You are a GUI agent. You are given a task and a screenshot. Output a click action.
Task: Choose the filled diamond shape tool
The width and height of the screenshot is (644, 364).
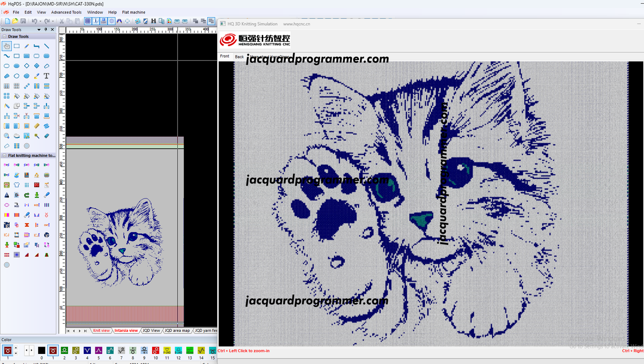tap(37, 66)
